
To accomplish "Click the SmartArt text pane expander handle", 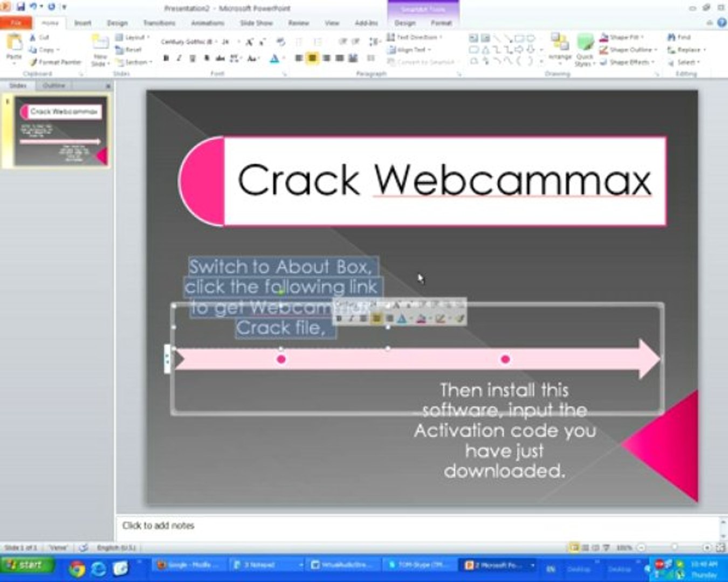I will tap(167, 359).
